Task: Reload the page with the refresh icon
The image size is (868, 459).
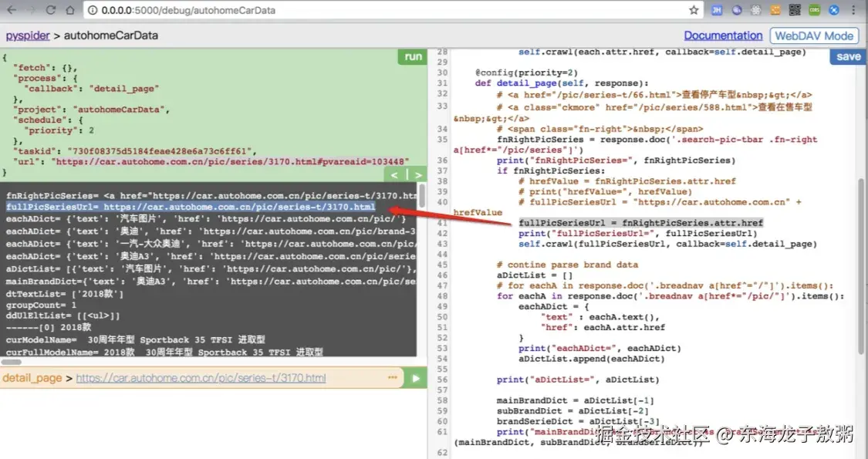Action: pyautogui.click(x=50, y=10)
